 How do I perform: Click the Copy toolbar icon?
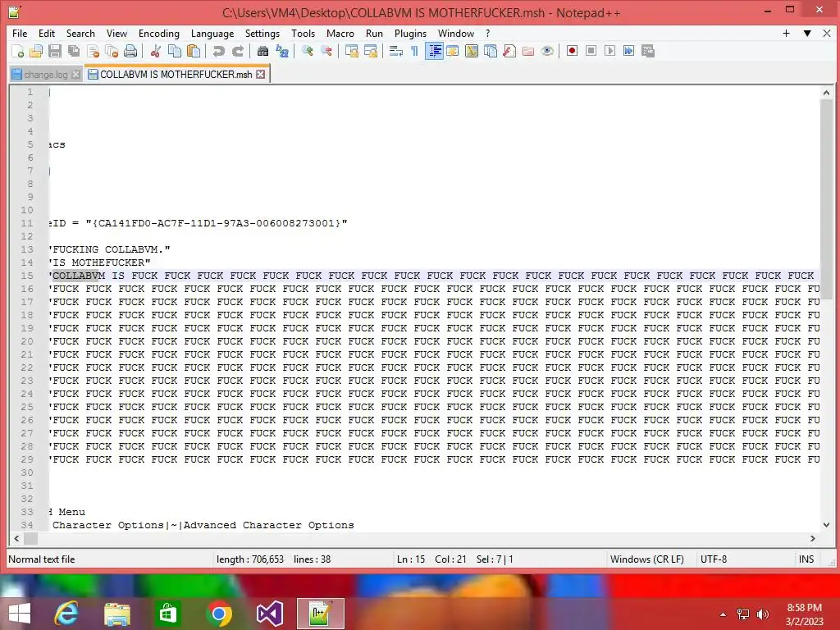pos(175,51)
